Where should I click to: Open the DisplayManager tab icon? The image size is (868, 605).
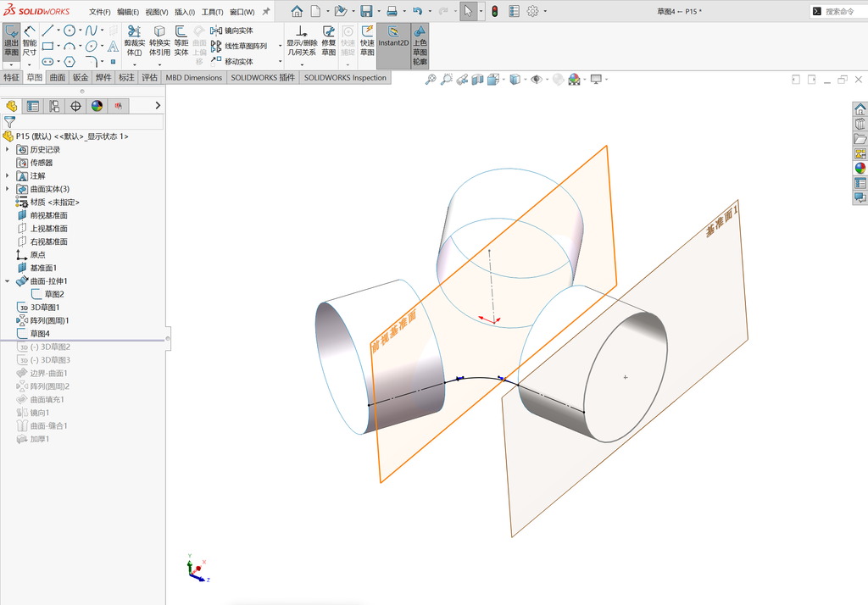tap(97, 106)
